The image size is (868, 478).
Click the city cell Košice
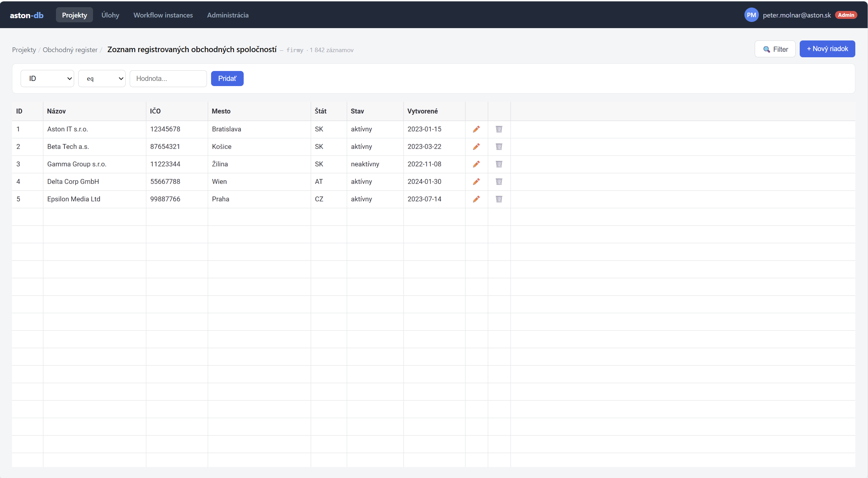tap(259, 147)
